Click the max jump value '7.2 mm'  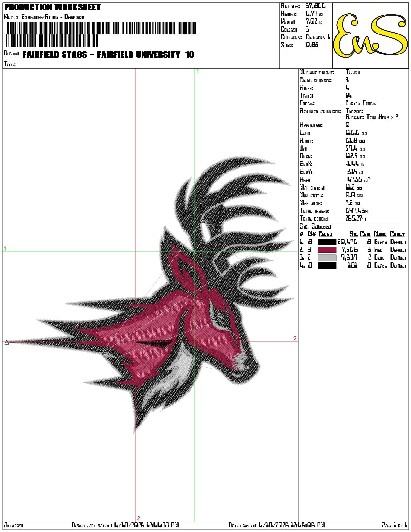pyautogui.click(x=353, y=203)
